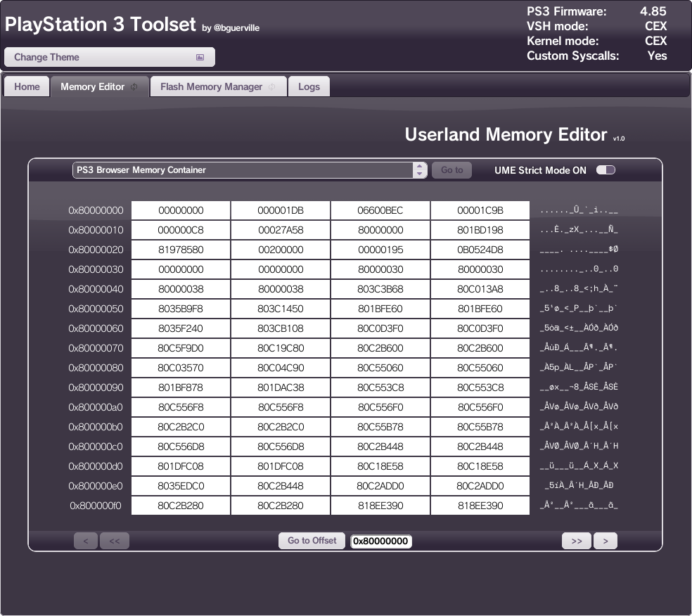Image resolution: width=692 pixels, height=616 pixels.
Task: Click the hex cell 80C04C90
Action: 281,368
